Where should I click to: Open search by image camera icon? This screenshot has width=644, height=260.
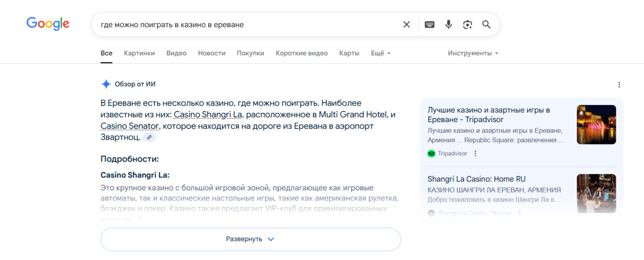[468, 25]
